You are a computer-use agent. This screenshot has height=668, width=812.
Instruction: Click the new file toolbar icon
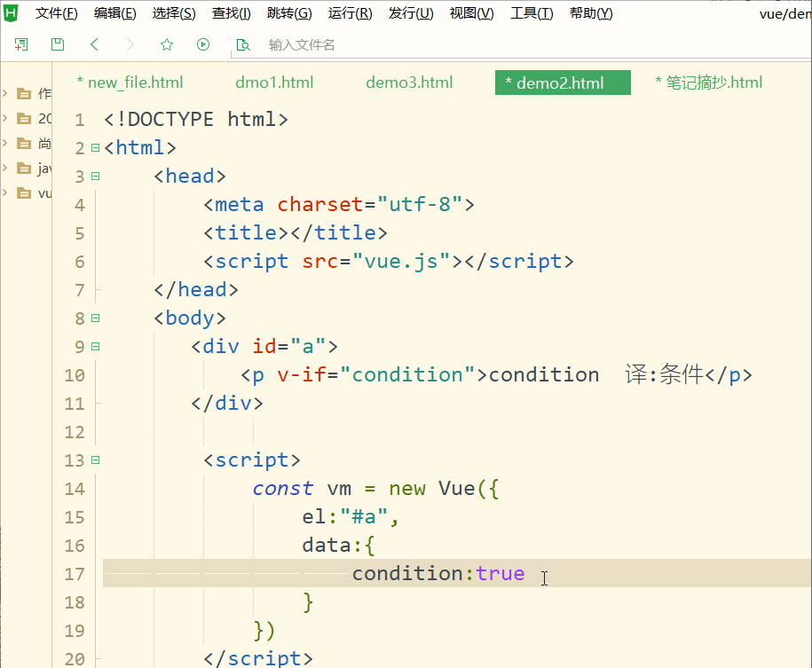click(21, 44)
